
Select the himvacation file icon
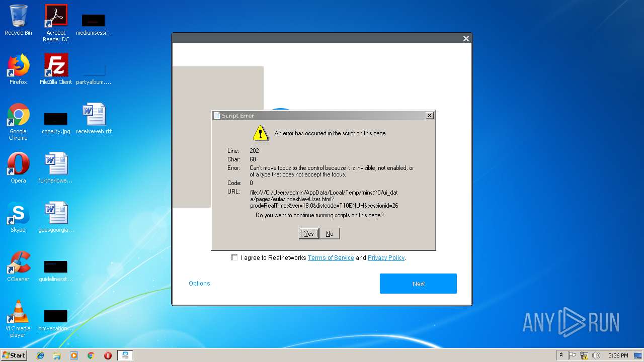[56, 320]
